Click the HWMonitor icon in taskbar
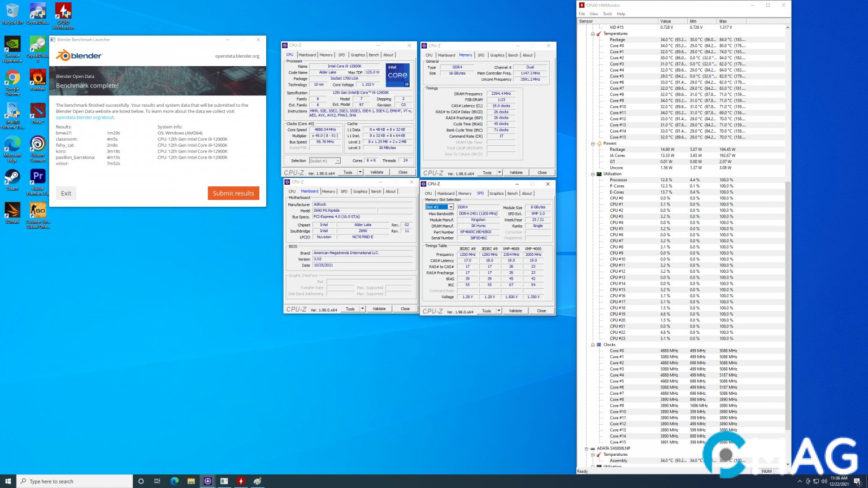 241,481
